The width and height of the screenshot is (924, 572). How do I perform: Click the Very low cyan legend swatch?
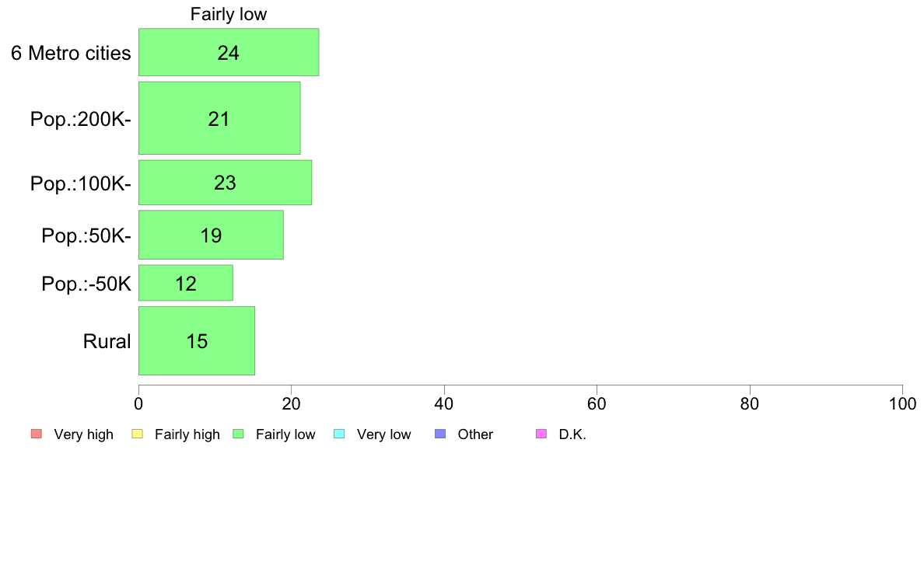click(x=339, y=434)
